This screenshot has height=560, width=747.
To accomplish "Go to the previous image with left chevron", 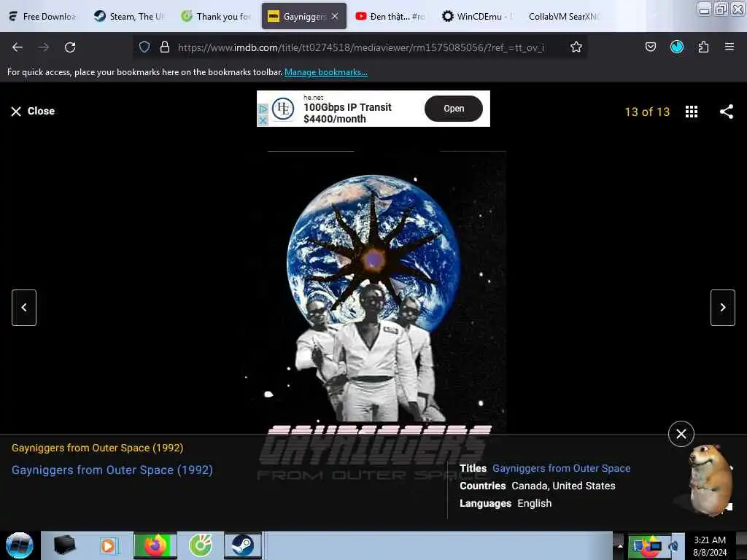I will [x=24, y=308].
